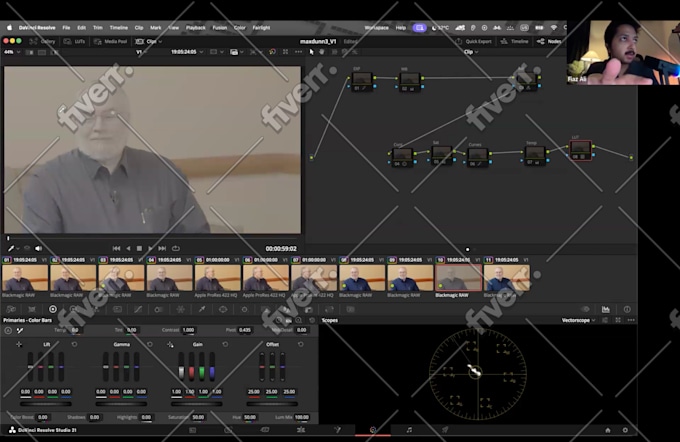Screen dimensions: 680x442
Task: Click the Quick Export button
Action: [x=474, y=41]
